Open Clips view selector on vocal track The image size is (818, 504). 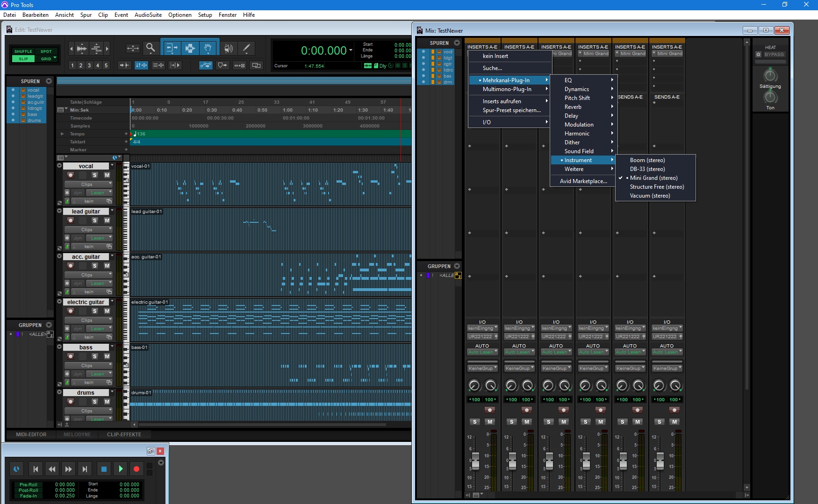coord(88,185)
